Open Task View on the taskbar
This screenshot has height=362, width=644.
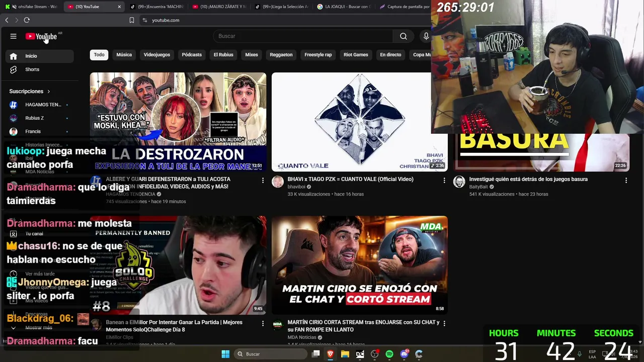pos(316,354)
